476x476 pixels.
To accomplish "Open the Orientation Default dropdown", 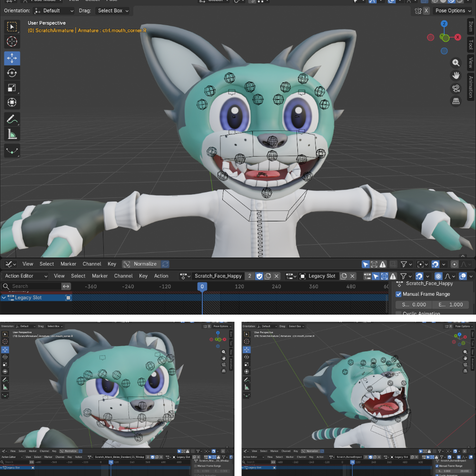I will tap(54, 10).
